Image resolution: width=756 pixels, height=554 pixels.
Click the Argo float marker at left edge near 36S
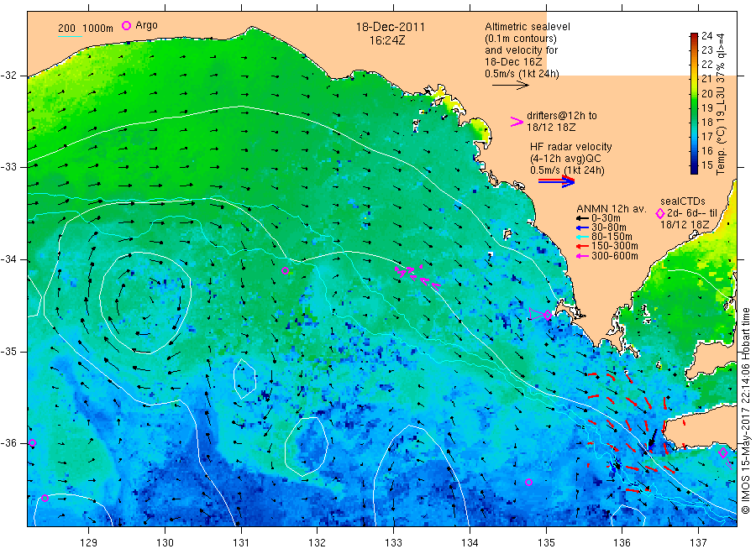32,442
